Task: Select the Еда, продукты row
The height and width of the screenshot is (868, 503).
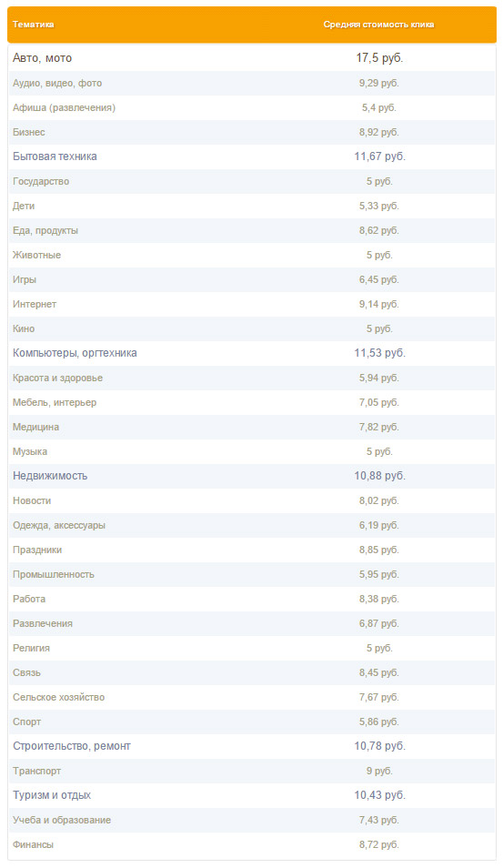Action: [252, 230]
